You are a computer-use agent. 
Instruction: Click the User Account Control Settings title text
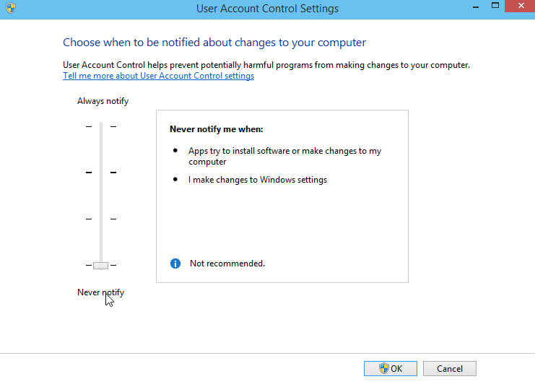267,8
